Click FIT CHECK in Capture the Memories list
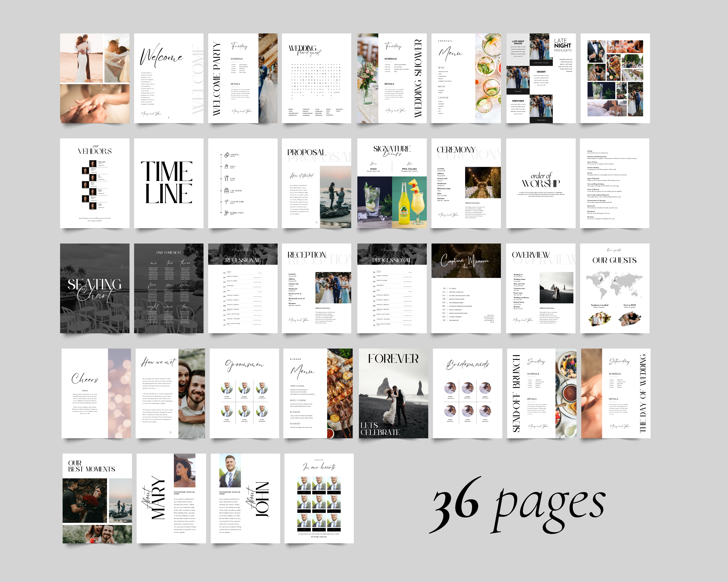728x582 pixels. point(452,288)
